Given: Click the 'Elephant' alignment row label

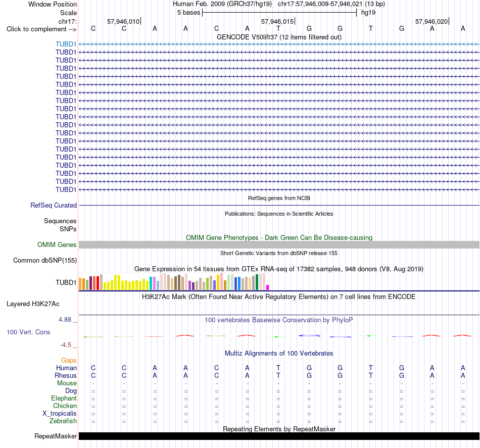Looking at the screenshot, I should coord(64,399).
